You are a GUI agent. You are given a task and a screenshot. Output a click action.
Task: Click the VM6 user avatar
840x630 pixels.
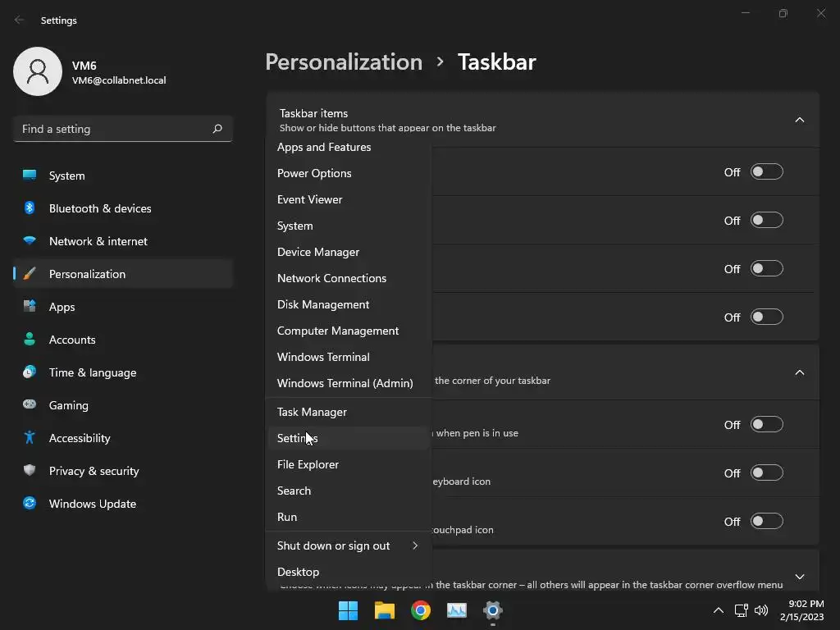coord(38,71)
